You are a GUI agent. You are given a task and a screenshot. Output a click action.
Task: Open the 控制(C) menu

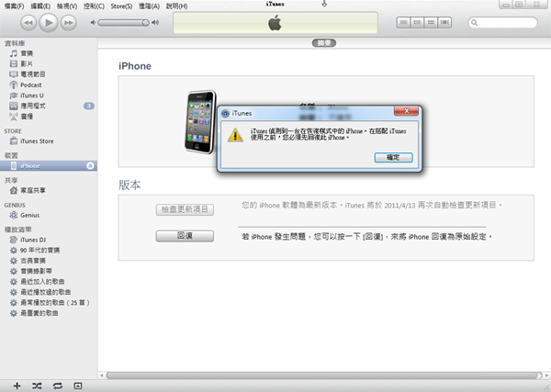click(94, 6)
